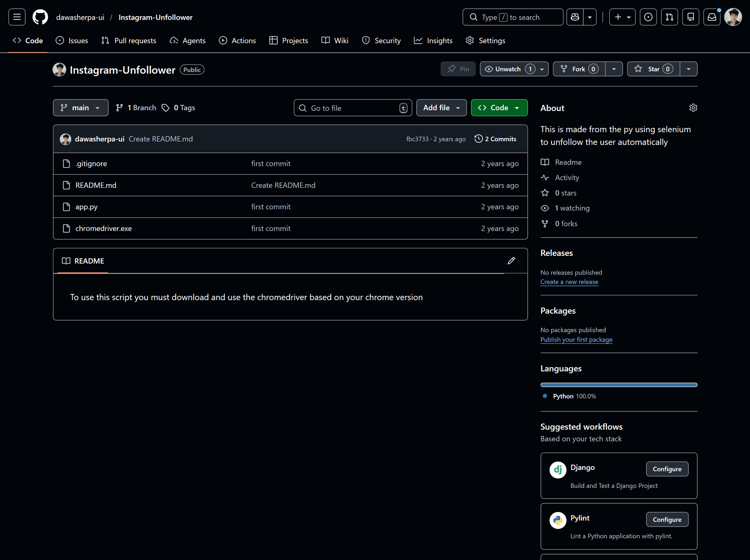Open the GitHub homepage via the Octocat logo

[40, 17]
